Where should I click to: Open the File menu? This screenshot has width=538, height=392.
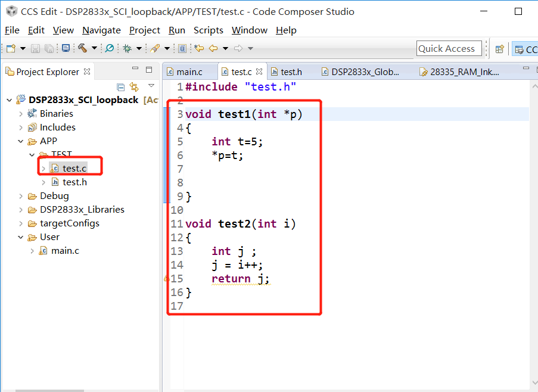pyautogui.click(x=12, y=30)
